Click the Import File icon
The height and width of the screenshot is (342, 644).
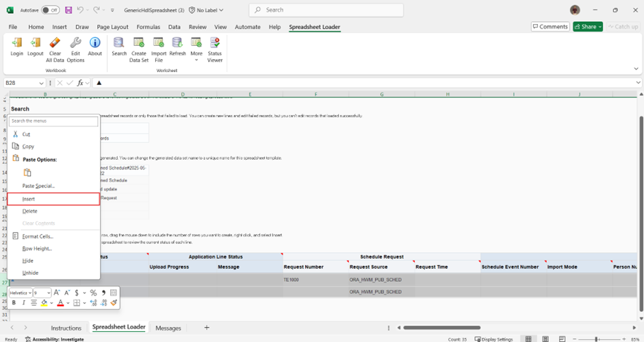(x=158, y=47)
